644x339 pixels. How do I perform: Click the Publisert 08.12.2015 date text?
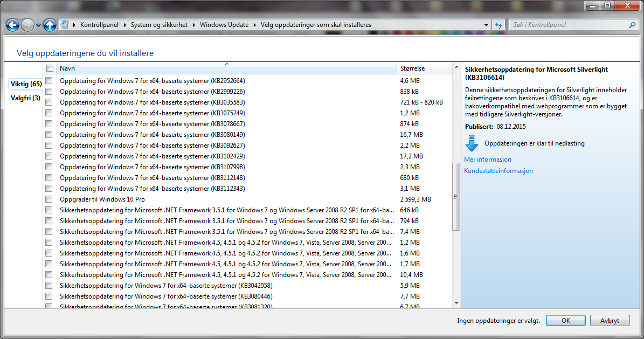[495, 127]
